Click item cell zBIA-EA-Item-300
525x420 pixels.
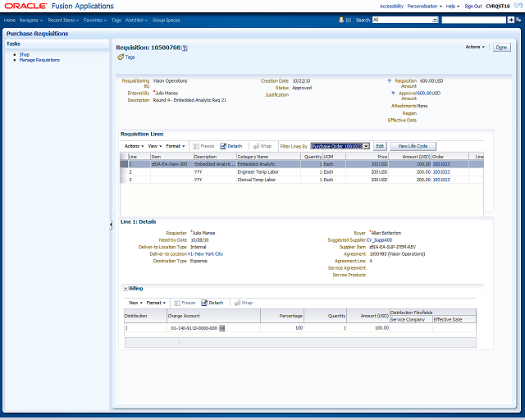(172, 164)
